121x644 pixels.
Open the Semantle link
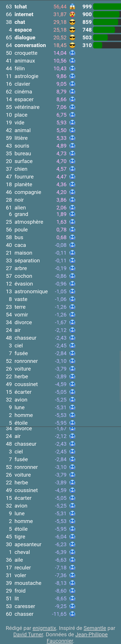95,628
